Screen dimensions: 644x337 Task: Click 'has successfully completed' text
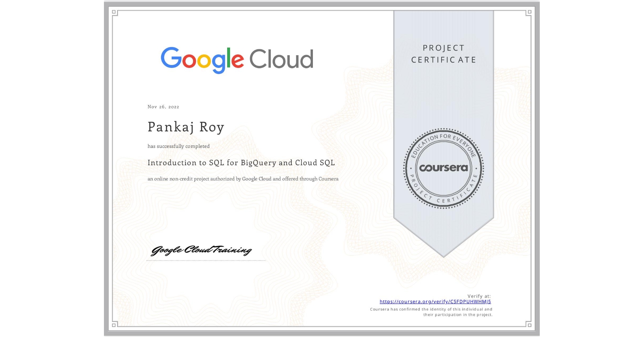click(x=178, y=146)
